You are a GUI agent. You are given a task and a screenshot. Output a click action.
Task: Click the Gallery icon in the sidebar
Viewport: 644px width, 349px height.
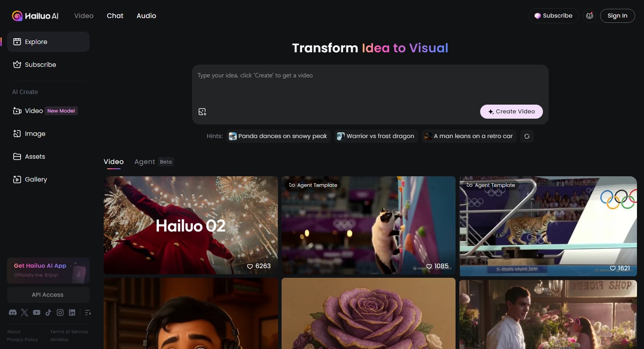17,179
